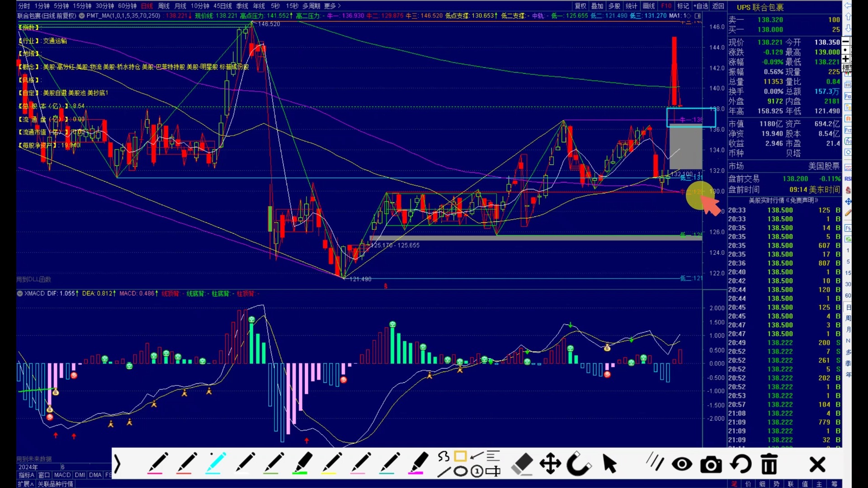The height and width of the screenshot is (488, 868).
Task: Switch to 5分钟 period
Action: click(61, 6)
